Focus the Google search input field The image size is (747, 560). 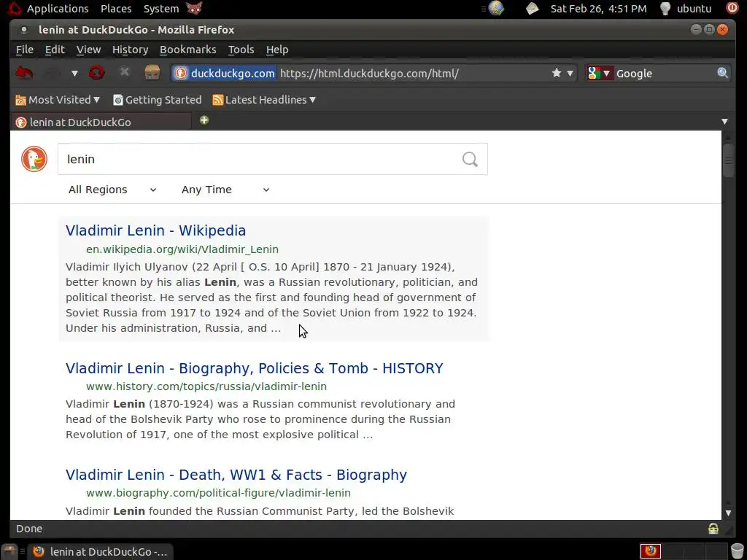tap(665, 74)
